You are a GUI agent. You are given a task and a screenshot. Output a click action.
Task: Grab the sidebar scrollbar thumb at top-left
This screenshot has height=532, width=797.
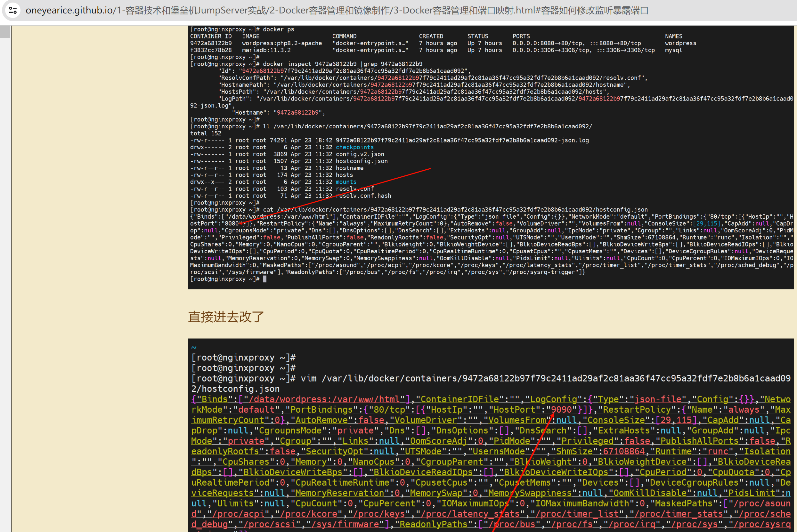(x=5, y=32)
